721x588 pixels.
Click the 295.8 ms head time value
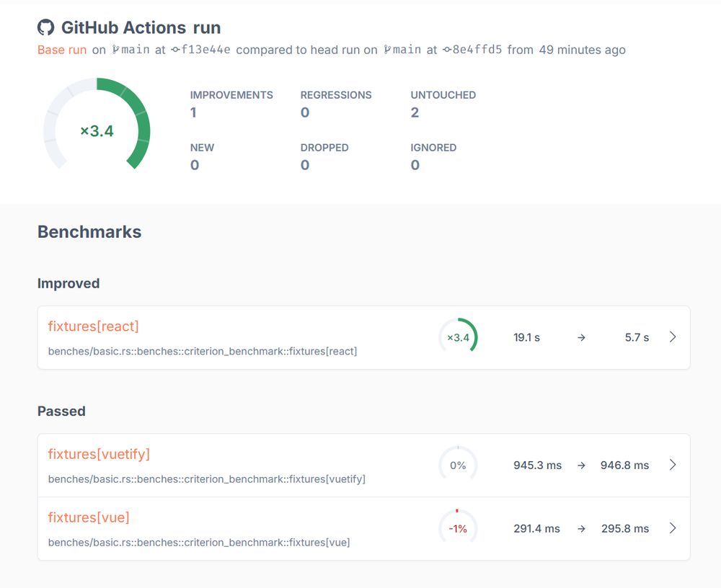pyautogui.click(x=625, y=529)
